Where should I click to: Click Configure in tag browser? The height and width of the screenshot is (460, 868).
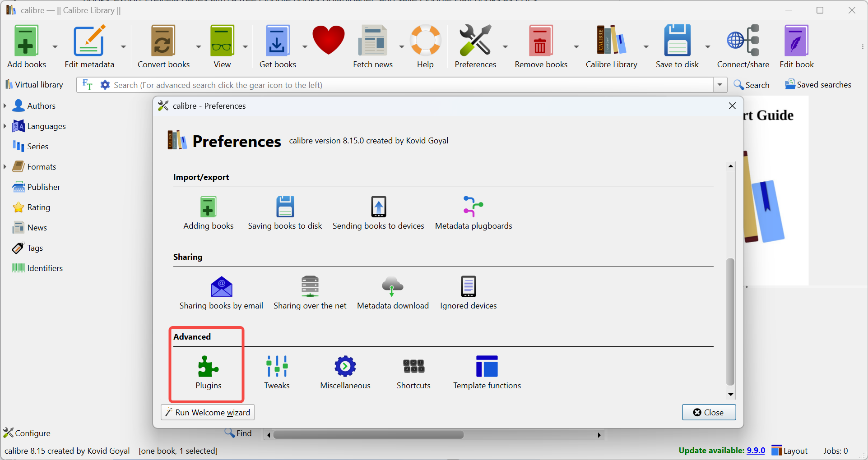pyautogui.click(x=27, y=433)
